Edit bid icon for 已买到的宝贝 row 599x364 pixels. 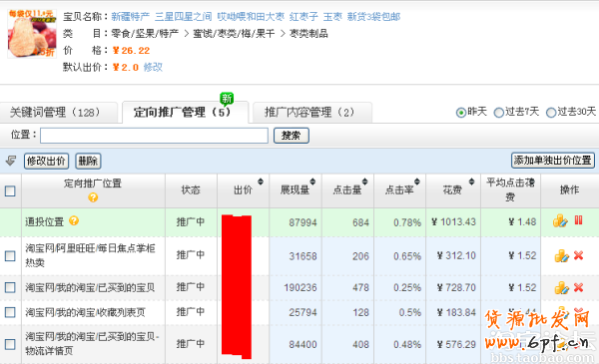point(561,287)
